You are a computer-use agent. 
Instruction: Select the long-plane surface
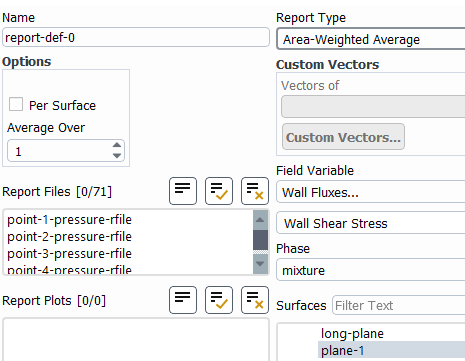tap(352, 333)
